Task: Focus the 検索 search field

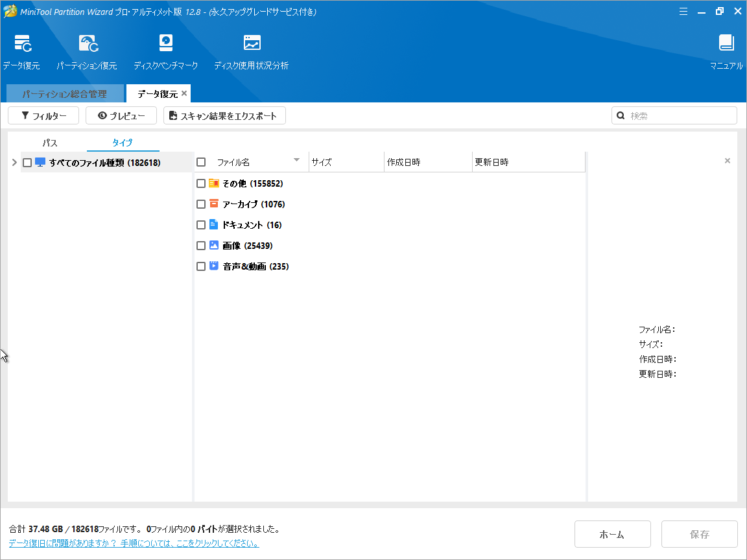Action: tap(674, 116)
